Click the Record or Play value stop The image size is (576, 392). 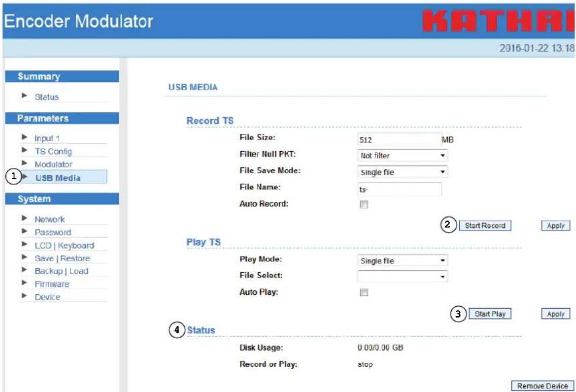click(x=365, y=365)
